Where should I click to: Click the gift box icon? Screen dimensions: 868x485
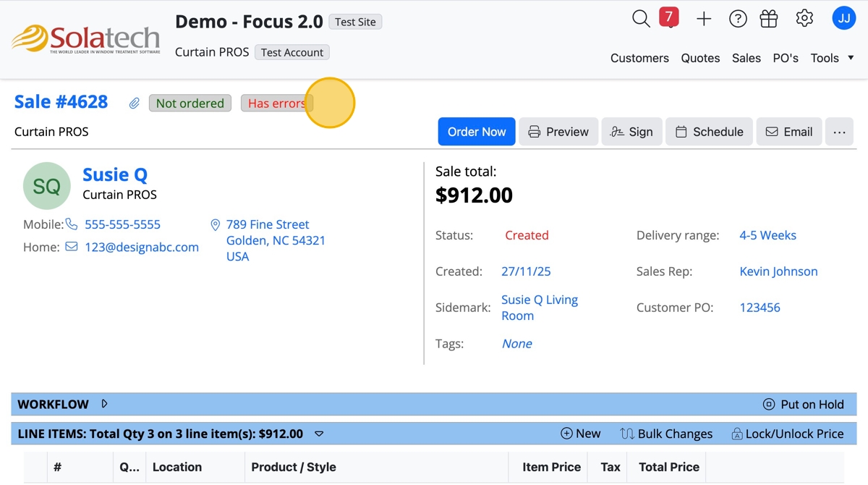(769, 20)
